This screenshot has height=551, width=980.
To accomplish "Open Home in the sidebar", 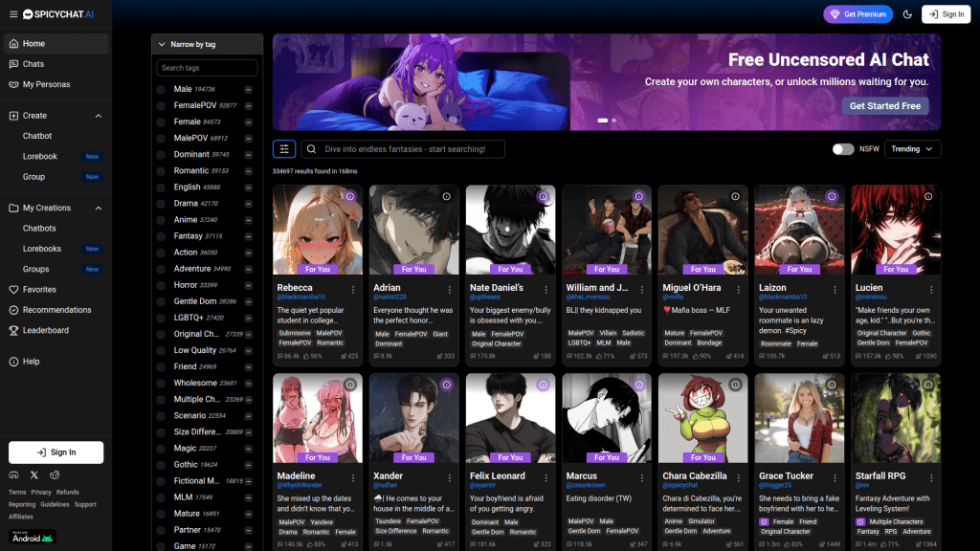I will point(56,44).
